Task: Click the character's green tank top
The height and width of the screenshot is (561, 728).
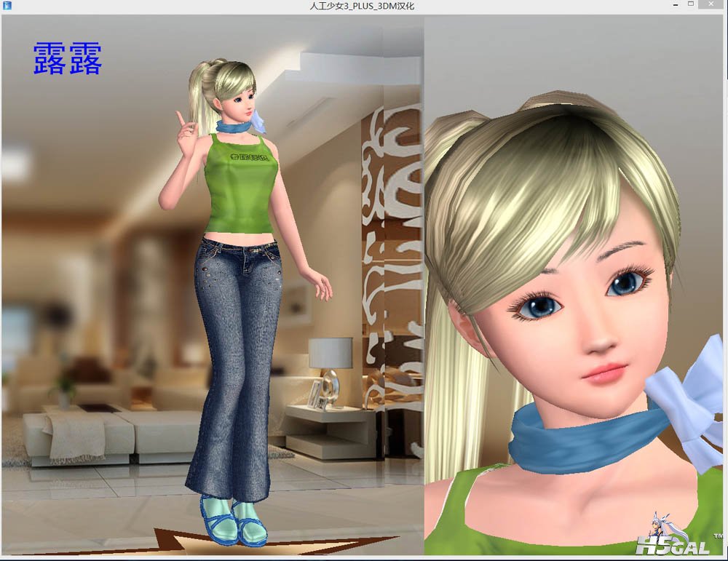Action: point(242,189)
